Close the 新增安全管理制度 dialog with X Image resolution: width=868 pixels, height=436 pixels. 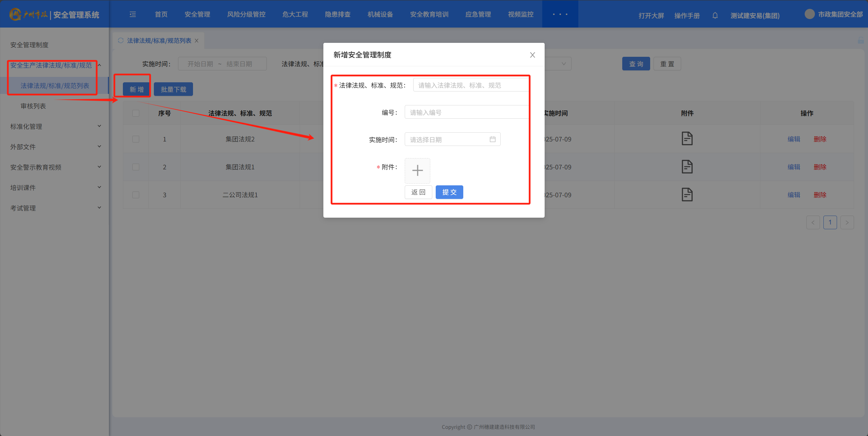click(532, 55)
